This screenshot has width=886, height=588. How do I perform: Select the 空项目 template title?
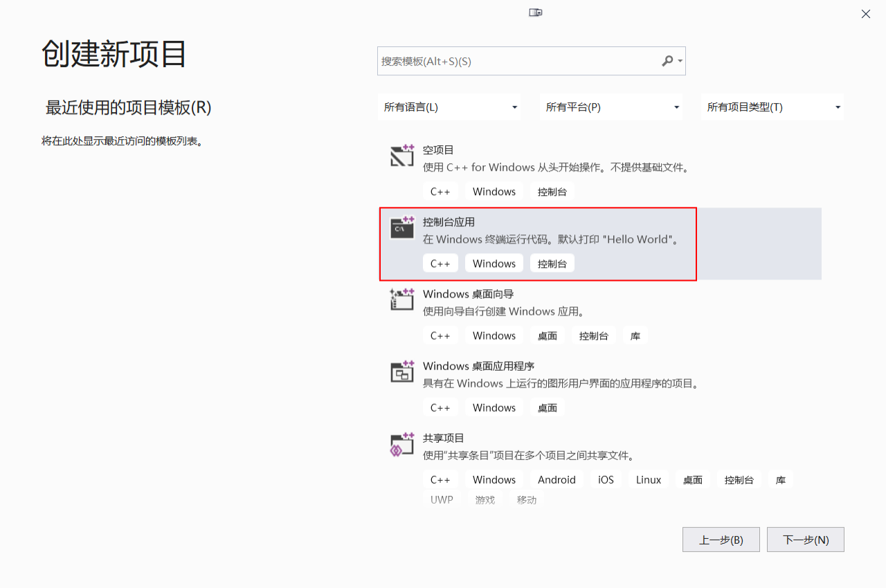438,149
